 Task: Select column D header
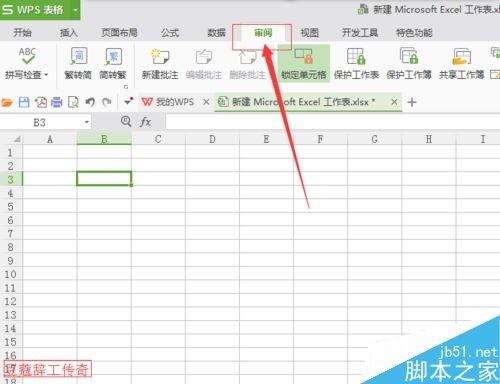point(212,139)
